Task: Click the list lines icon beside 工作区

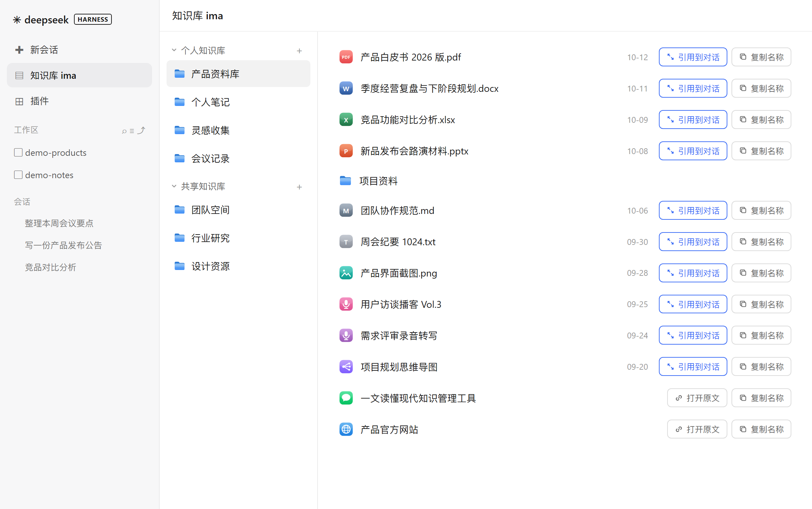Action: tap(132, 131)
